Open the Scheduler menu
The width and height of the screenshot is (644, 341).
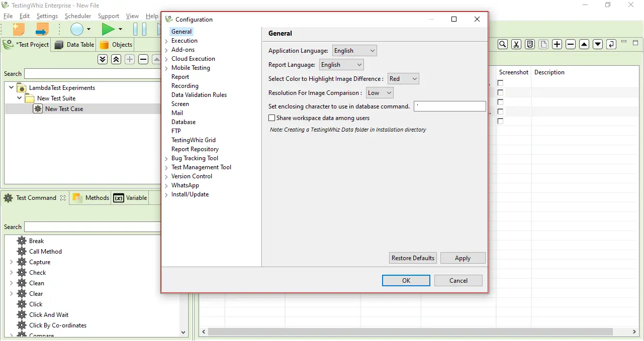78,16
